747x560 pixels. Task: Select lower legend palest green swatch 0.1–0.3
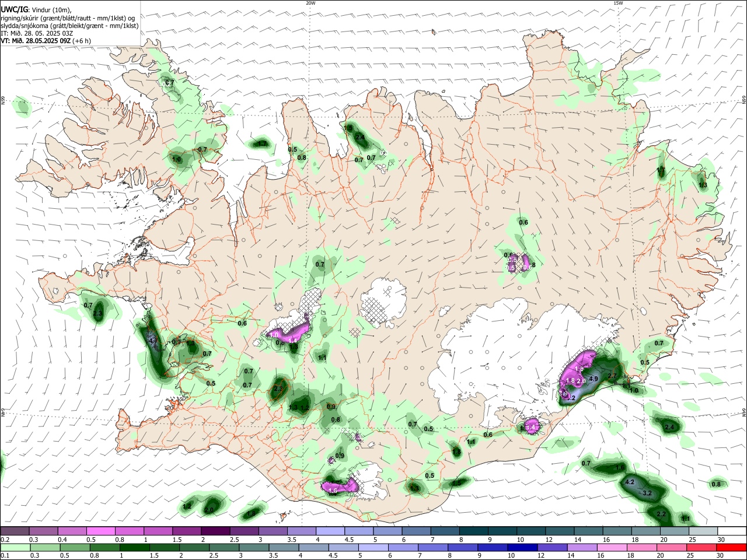[x=15, y=547]
